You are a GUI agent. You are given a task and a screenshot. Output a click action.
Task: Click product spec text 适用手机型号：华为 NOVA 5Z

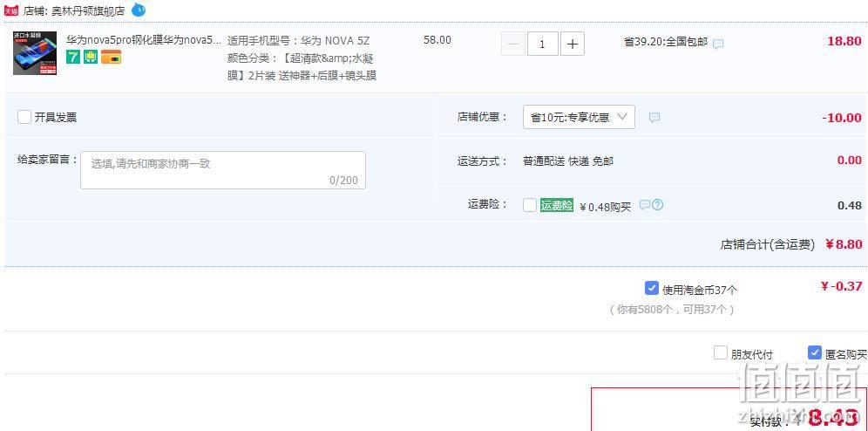298,40
